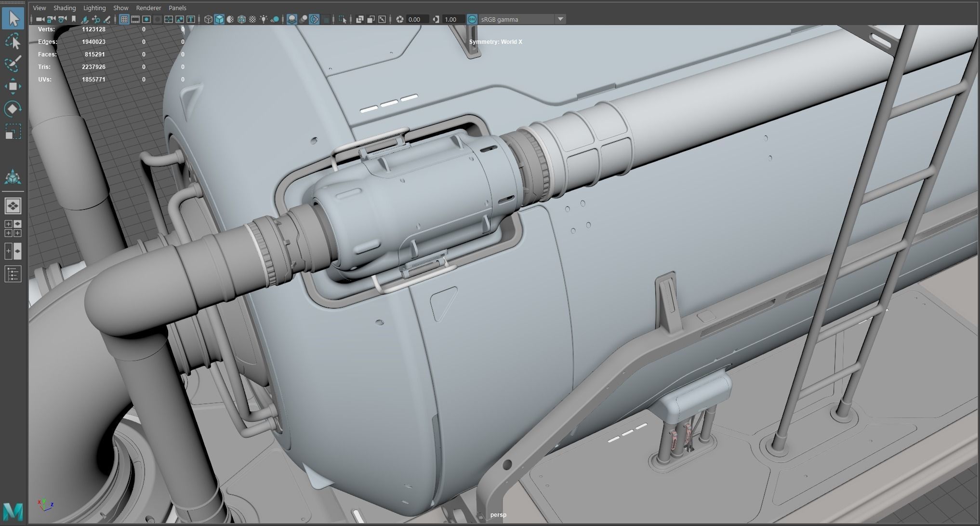Click the Edges count 1940023

[93, 42]
